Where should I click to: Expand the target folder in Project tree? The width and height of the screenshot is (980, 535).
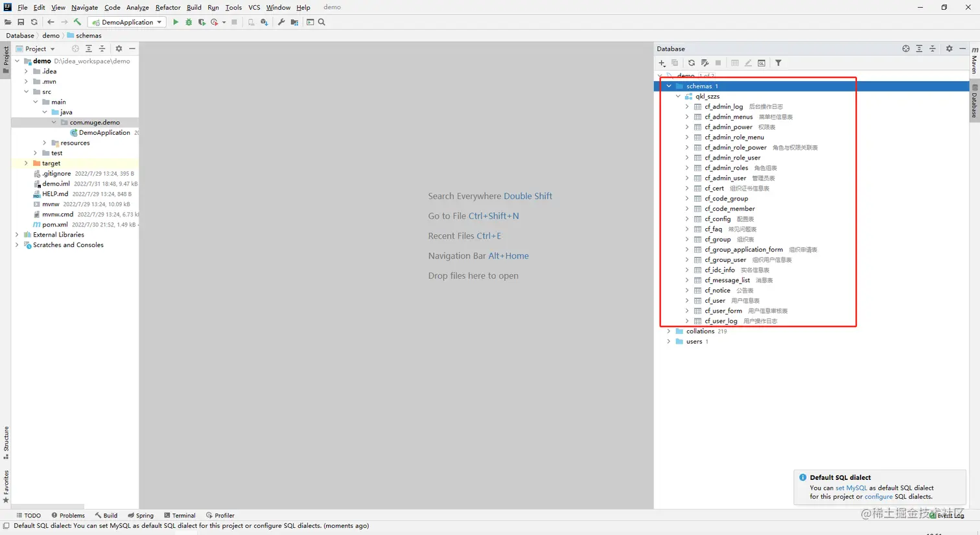coord(27,163)
